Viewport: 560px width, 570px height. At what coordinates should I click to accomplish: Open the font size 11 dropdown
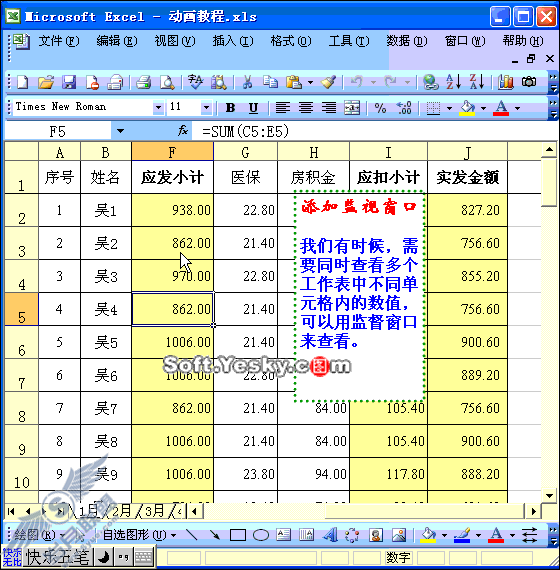point(206,108)
